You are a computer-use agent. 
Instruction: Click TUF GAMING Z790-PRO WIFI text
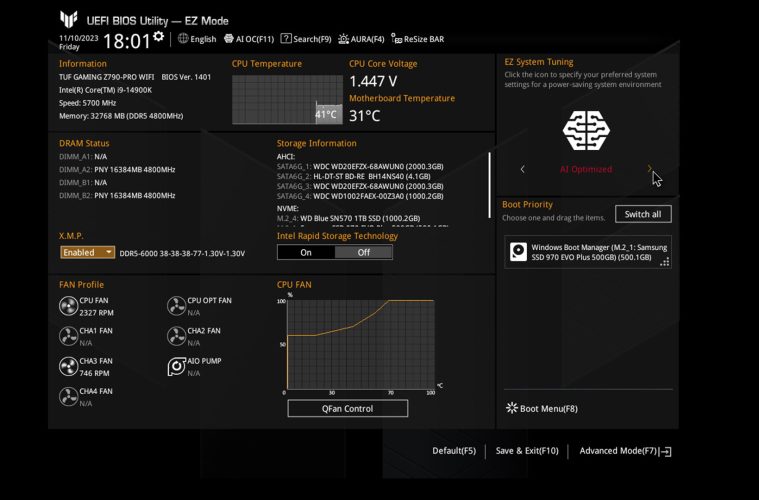point(106,77)
